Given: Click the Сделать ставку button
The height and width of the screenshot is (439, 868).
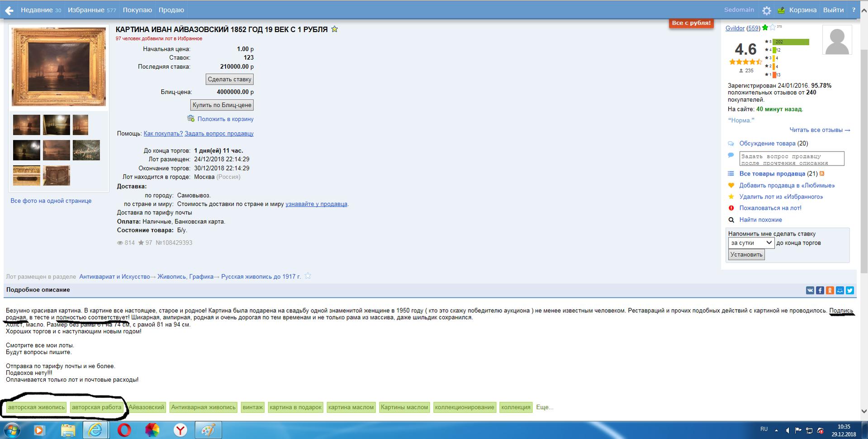Looking at the screenshot, I should (229, 79).
